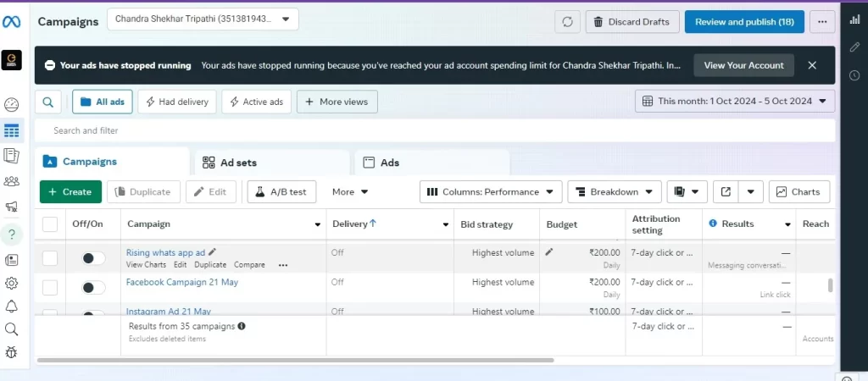868x381 pixels.
Task: Open the This month date range picker
Action: (x=734, y=102)
